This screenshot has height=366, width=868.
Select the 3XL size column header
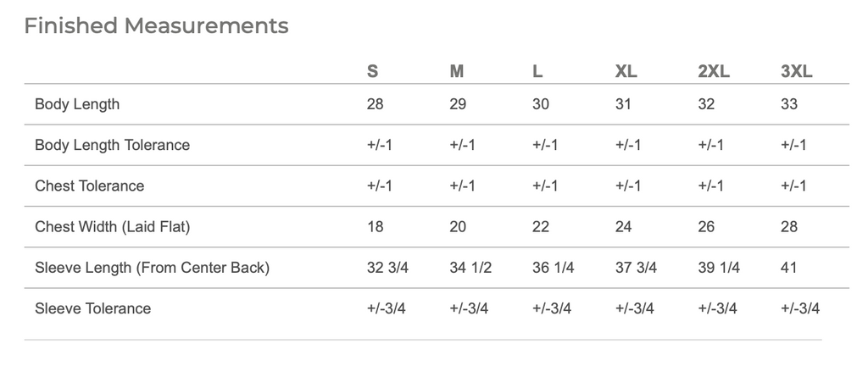tap(797, 71)
